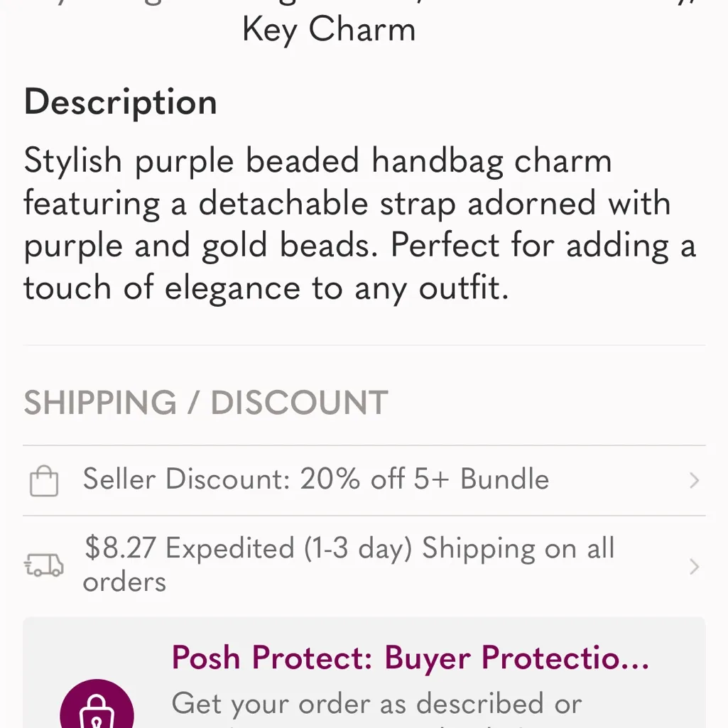Select the delivery truck icon on shipping row
728x728 pixels.
click(44, 565)
